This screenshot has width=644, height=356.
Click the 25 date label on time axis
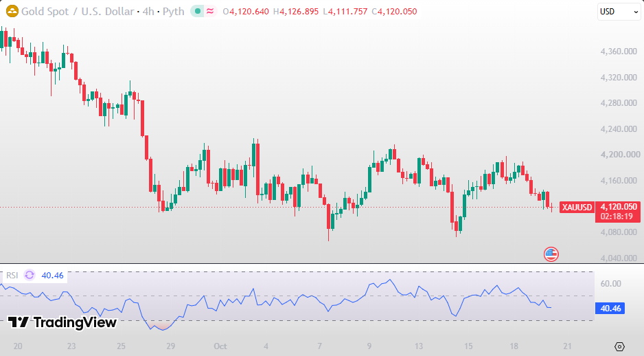pos(121,346)
